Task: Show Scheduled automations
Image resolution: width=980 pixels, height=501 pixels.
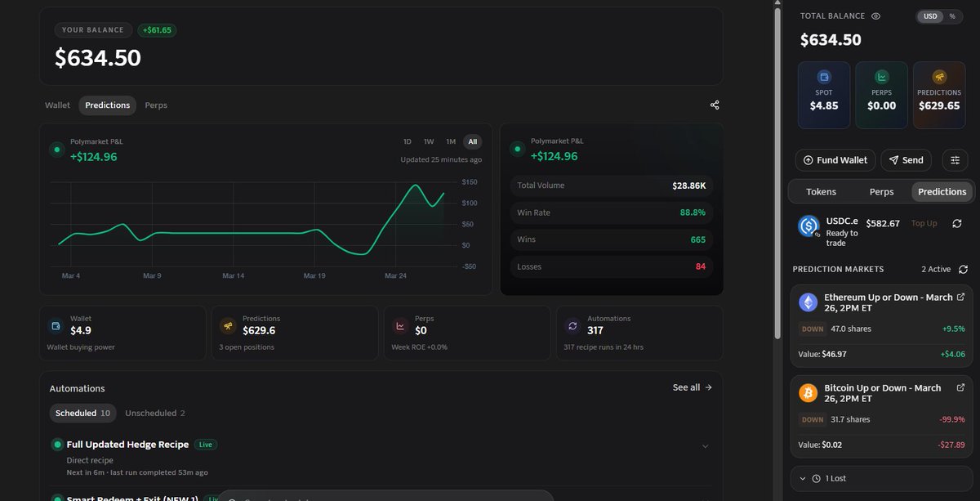Action: 82,414
